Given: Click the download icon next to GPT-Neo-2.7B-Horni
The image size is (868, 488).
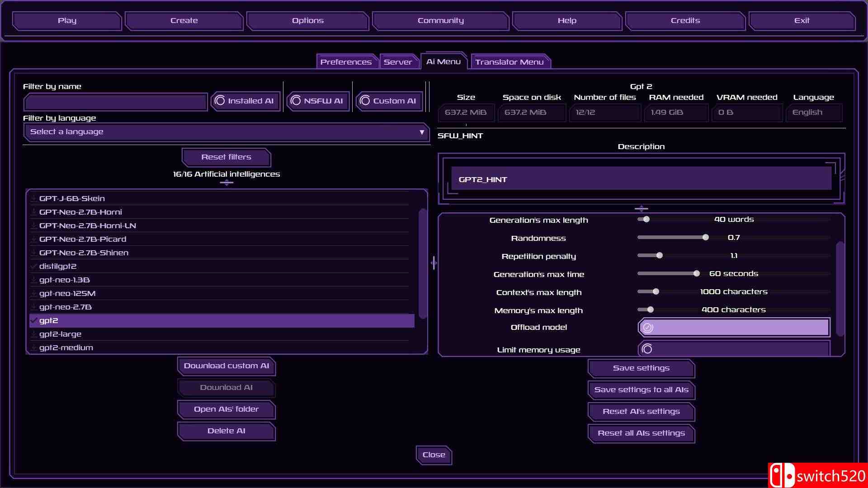Looking at the screenshot, I should point(33,211).
